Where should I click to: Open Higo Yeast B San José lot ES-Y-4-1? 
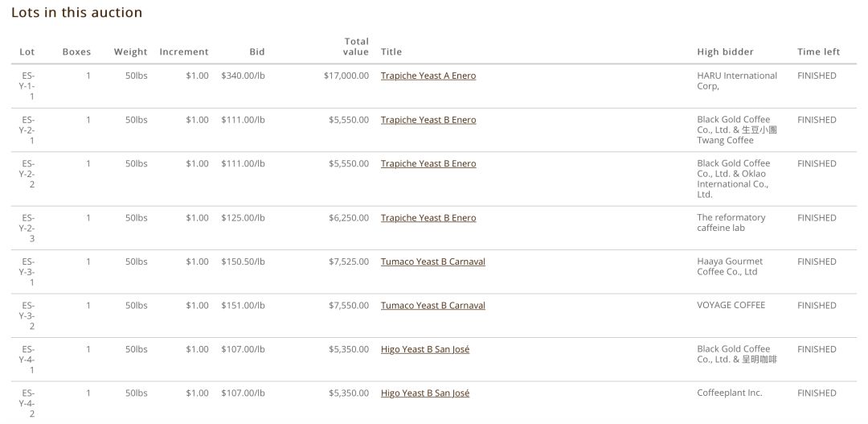tap(424, 349)
